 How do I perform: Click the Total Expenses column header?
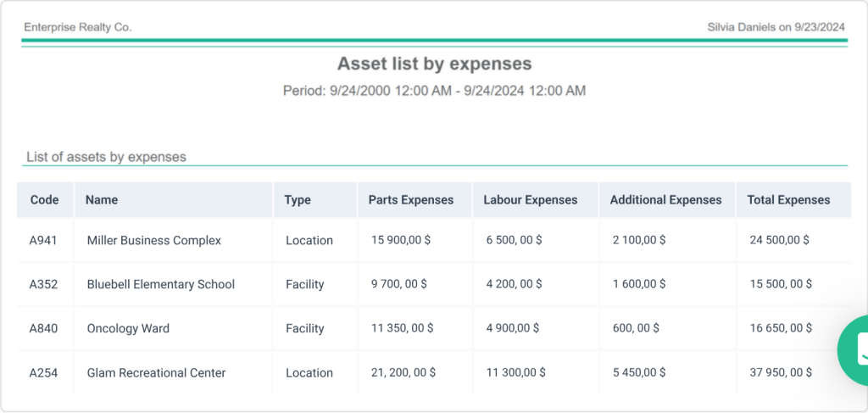click(788, 200)
